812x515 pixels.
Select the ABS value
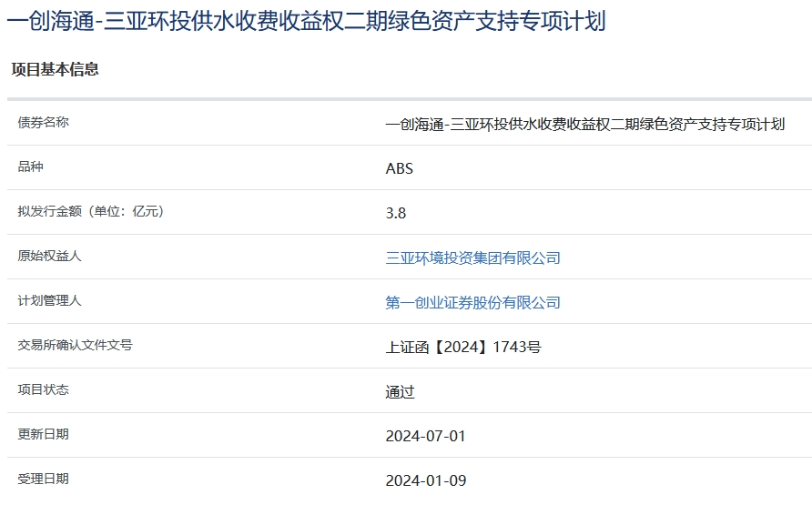tap(400, 168)
